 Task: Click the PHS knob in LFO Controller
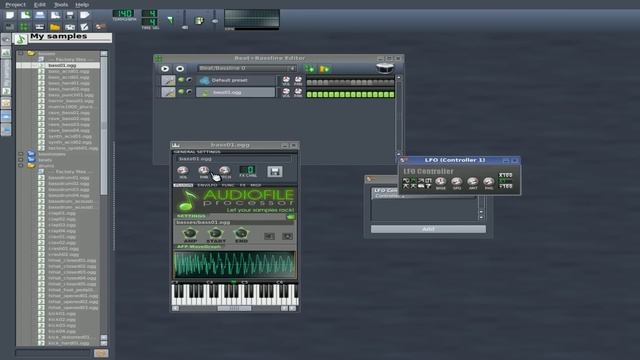click(x=489, y=182)
